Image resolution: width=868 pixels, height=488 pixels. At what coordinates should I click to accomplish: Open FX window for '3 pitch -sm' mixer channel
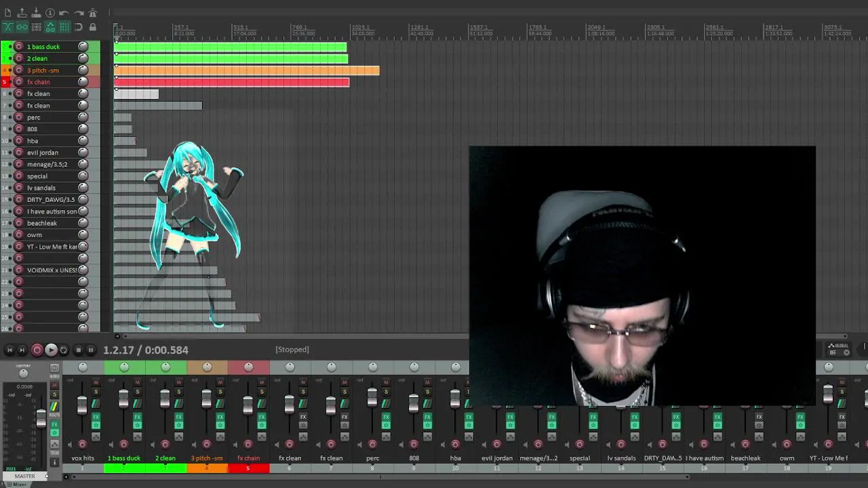pos(220,417)
